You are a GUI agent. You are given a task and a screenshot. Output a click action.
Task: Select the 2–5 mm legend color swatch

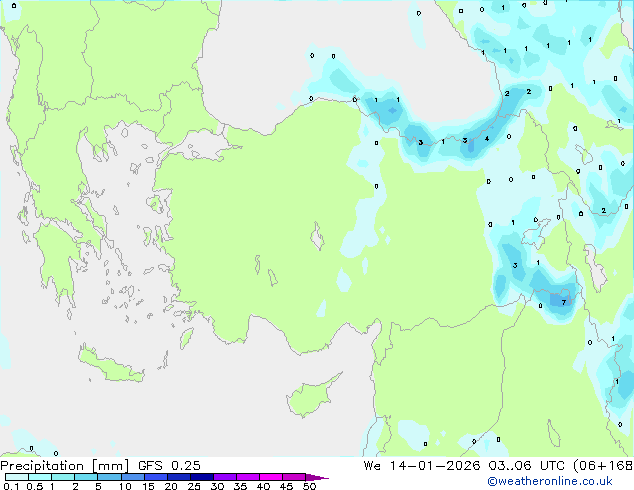[86, 477]
